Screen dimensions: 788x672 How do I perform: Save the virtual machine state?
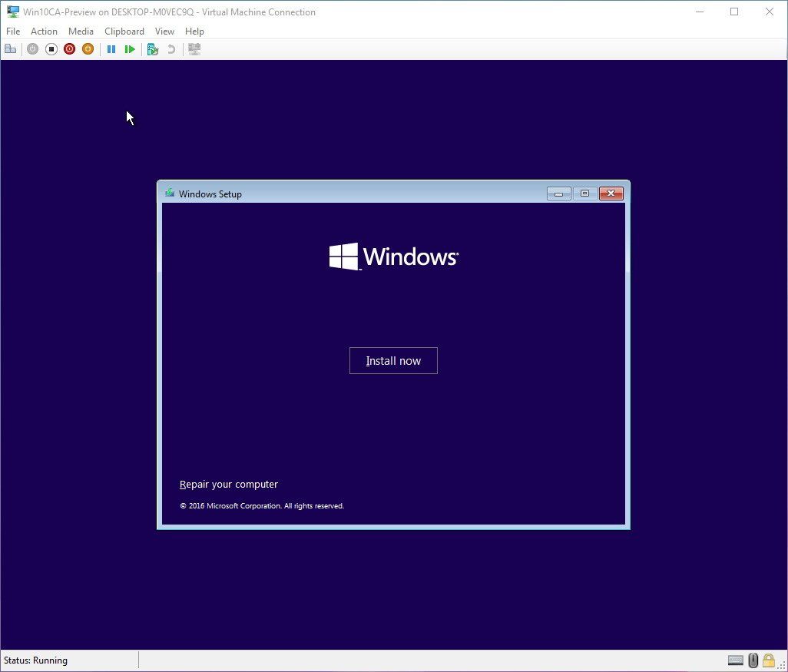(x=130, y=48)
